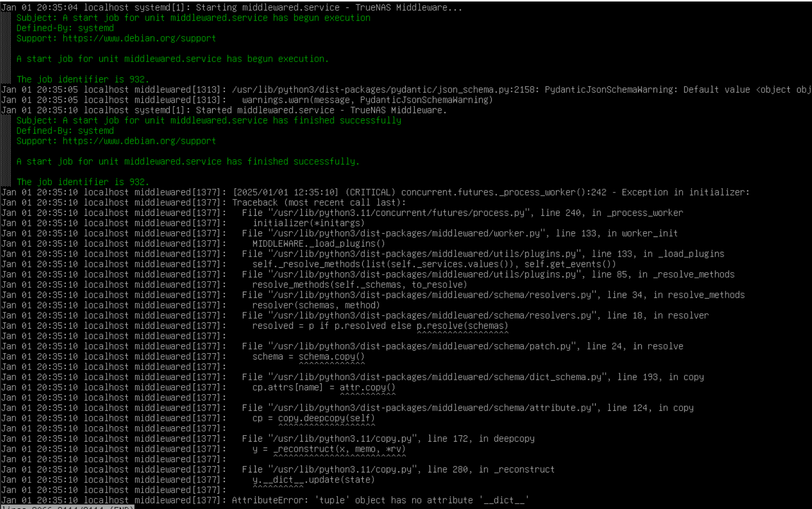
Task: Click the pager status line ending in '(END)'
Action: coord(67,507)
